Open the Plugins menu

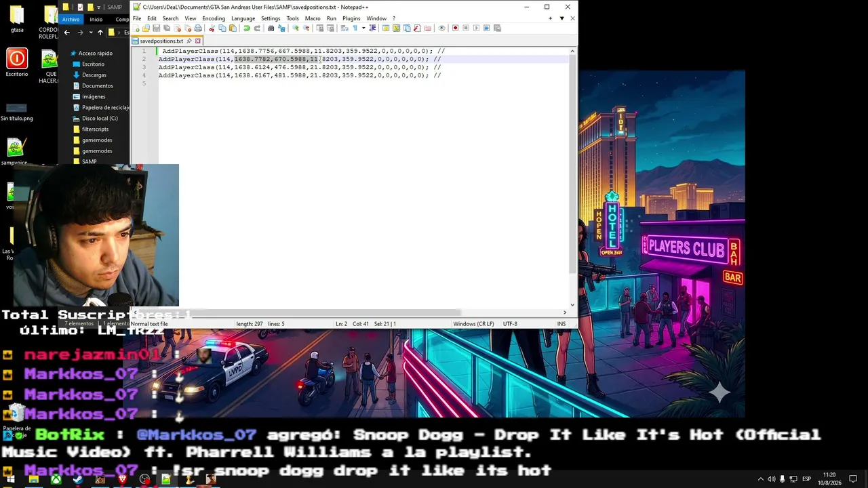[351, 18]
